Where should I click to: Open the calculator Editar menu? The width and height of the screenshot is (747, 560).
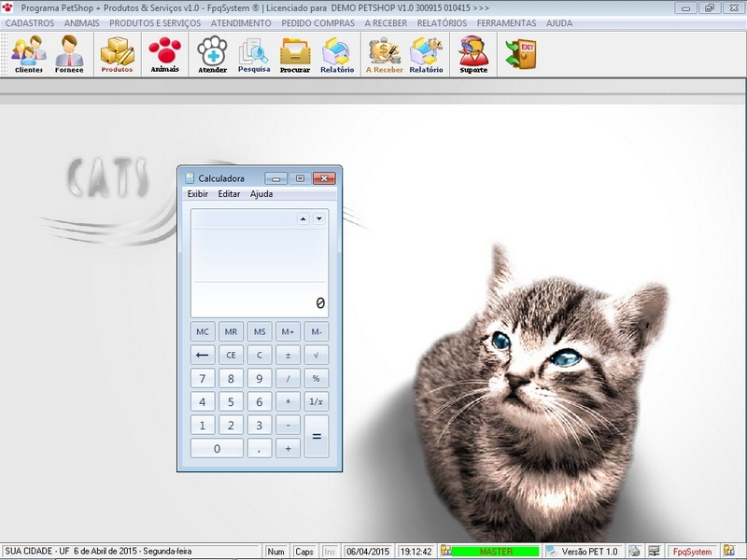(x=229, y=194)
